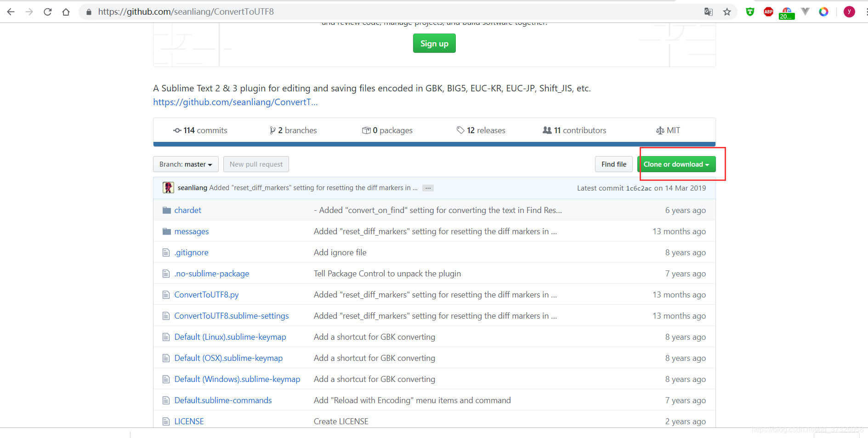Click the .gitignore file icon
The image size is (868, 438).
(166, 253)
